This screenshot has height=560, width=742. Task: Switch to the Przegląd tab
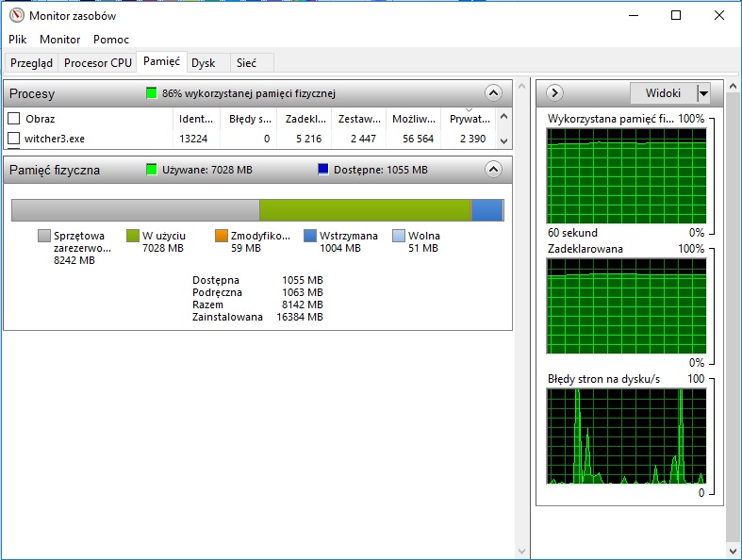tap(31, 63)
